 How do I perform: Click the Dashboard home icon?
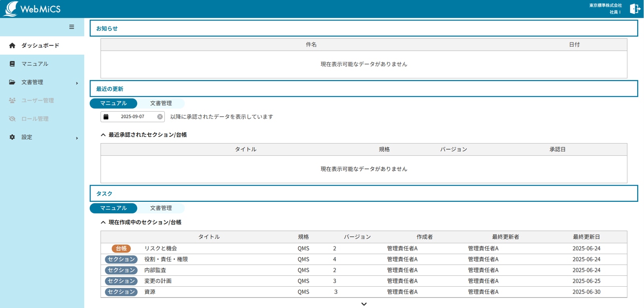(12, 46)
